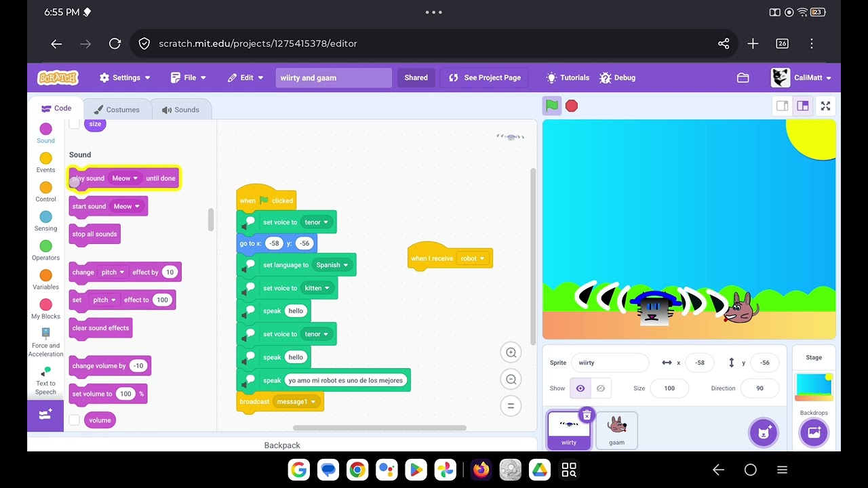Reload the page in browser
Image resolution: width=868 pixels, height=488 pixels.
point(115,43)
